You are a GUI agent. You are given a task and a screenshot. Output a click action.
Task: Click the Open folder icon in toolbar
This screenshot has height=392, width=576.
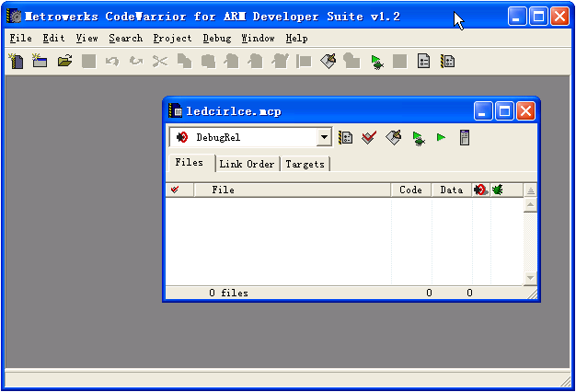64,62
